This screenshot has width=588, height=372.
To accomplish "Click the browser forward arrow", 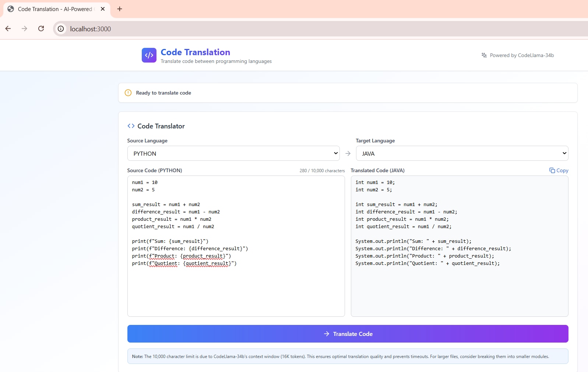I will (x=24, y=29).
